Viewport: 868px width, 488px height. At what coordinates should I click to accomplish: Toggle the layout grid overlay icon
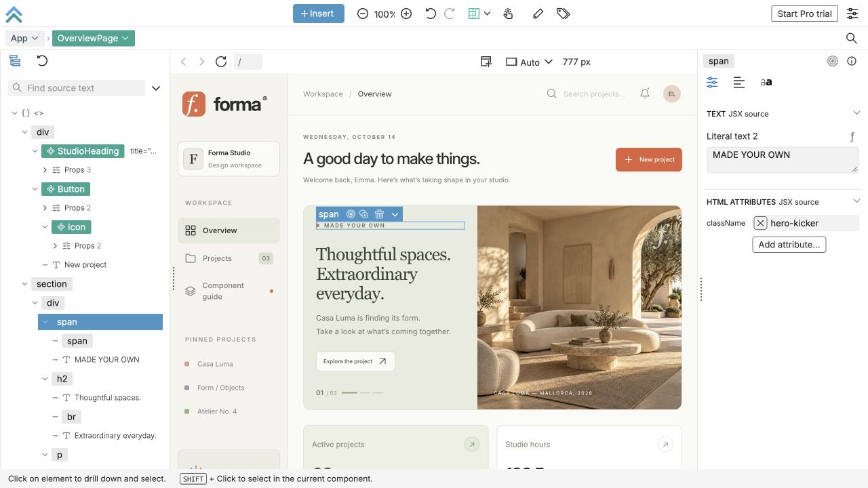pyautogui.click(x=474, y=14)
